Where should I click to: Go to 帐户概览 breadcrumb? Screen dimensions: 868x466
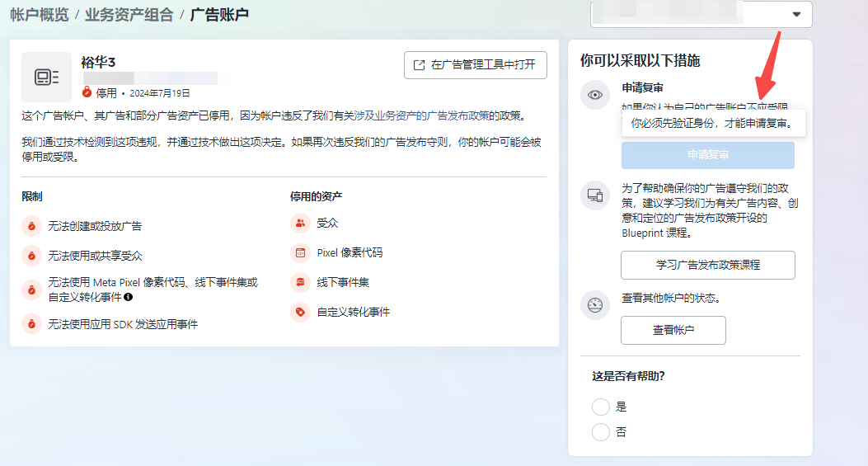(x=40, y=15)
